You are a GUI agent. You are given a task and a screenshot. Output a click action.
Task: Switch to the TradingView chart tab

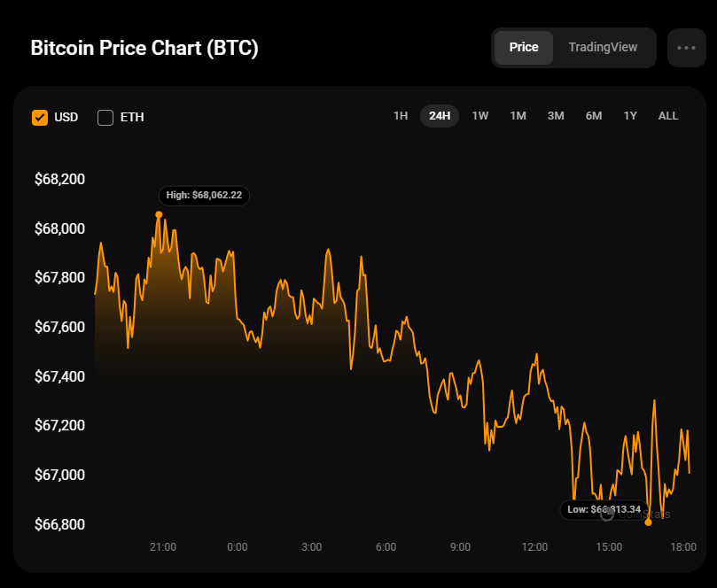(603, 48)
